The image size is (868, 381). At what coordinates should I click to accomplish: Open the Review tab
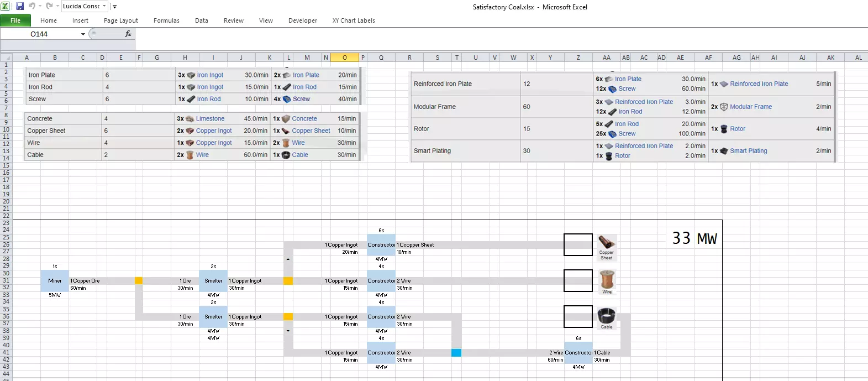click(234, 20)
